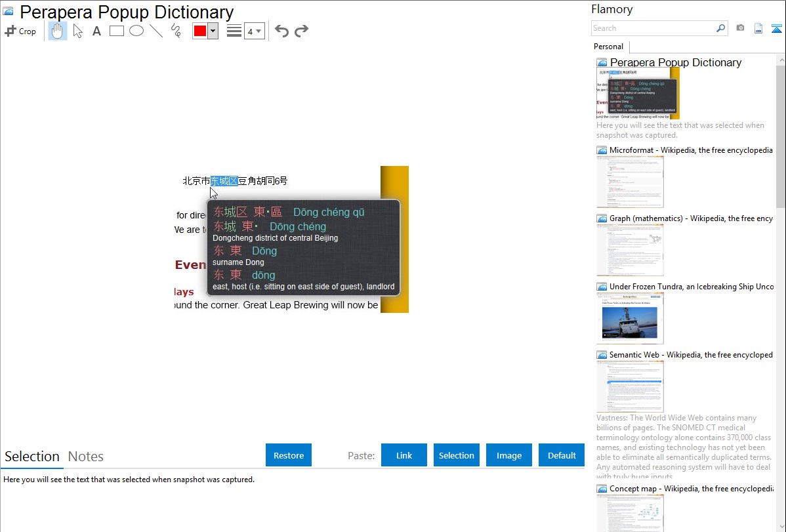Image resolution: width=786 pixels, height=532 pixels.
Task: Select the hand pan tool
Action: tap(58, 31)
